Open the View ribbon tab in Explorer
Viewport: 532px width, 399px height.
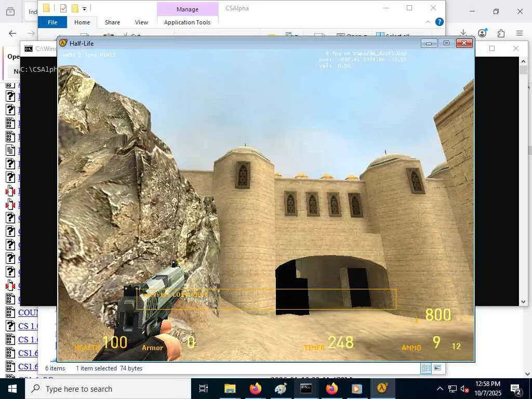(141, 22)
